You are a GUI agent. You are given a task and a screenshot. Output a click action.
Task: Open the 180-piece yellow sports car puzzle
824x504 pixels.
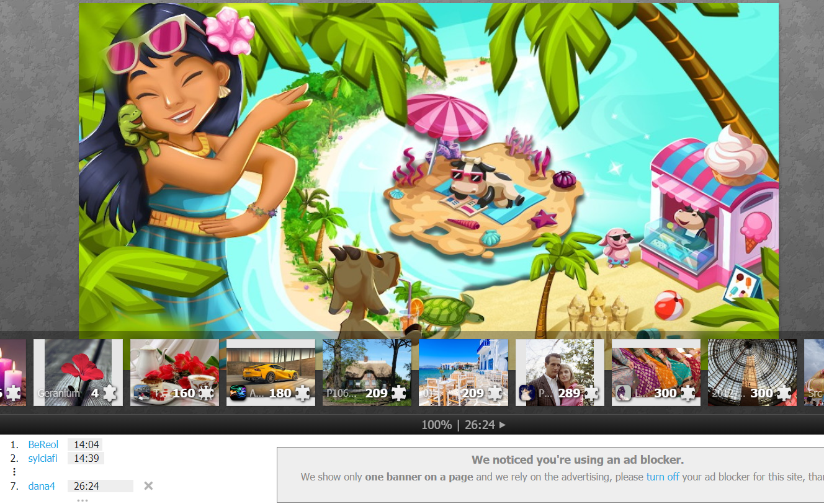click(x=271, y=373)
